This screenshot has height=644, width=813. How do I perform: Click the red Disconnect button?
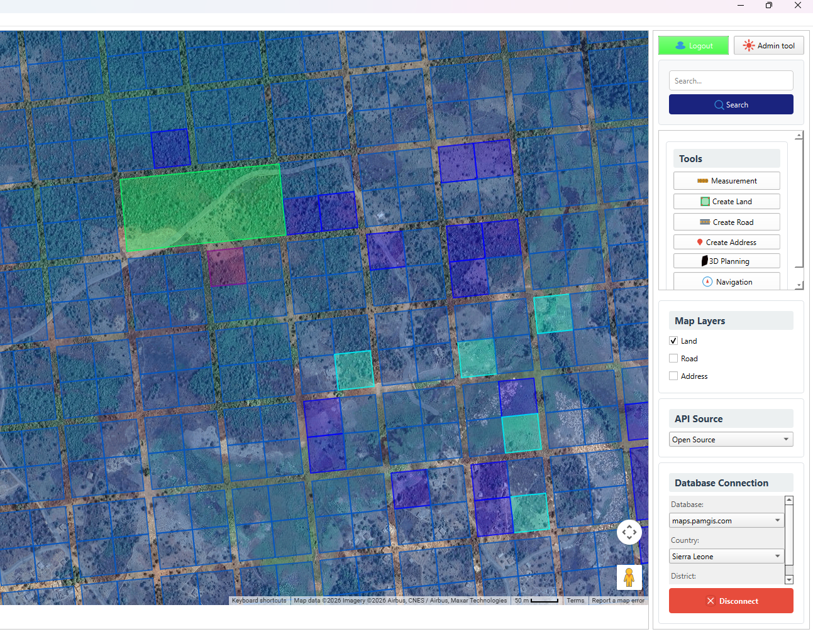(x=731, y=601)
